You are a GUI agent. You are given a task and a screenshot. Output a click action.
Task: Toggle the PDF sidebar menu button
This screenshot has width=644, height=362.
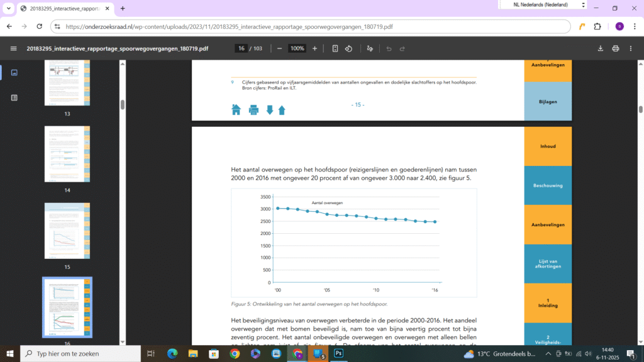[14, 48]
